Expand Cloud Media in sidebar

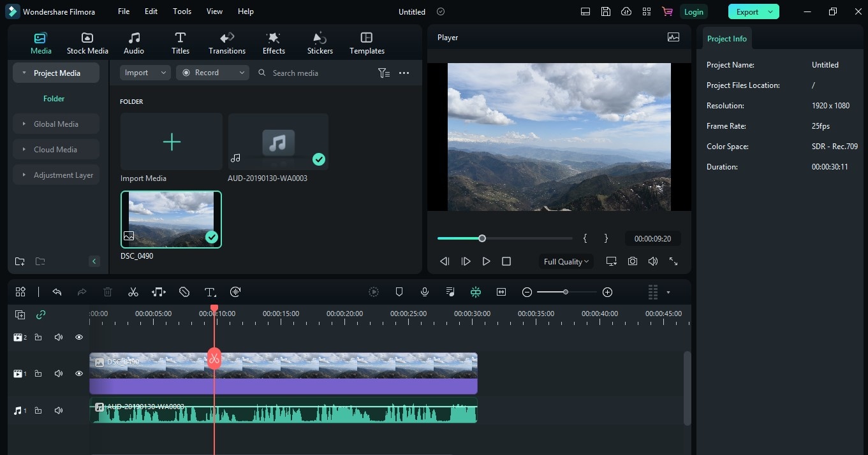coord(56,150)
